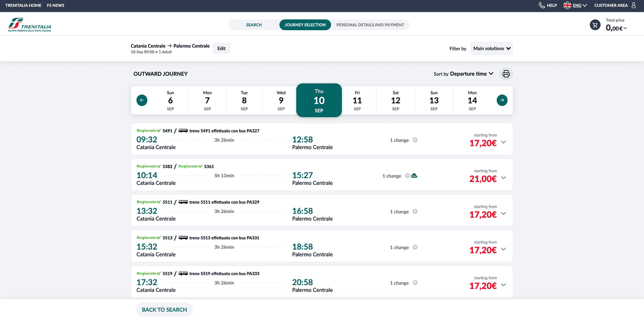The height and width of the screenshot is (320, 644).
Task: Open change info icon for 15:32 journey
Action: (415, 247)
